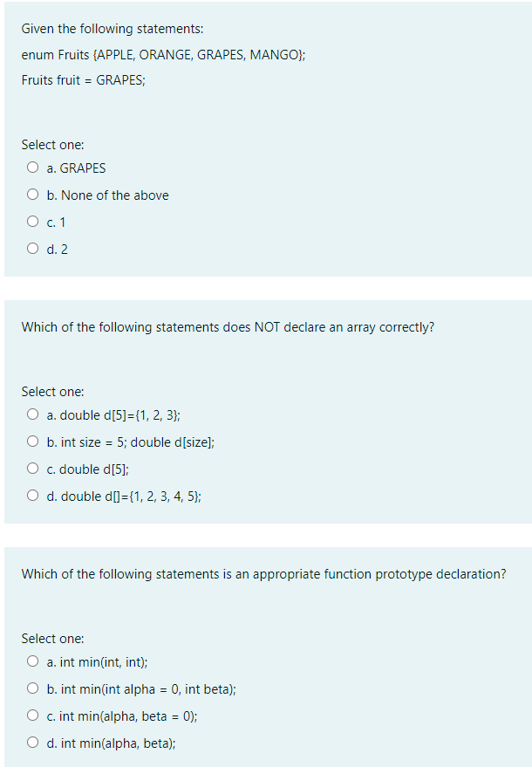Click the radio circle next to double d[5];
The image size is (532, 767).
pyautogui.click(x=32, y=468)
